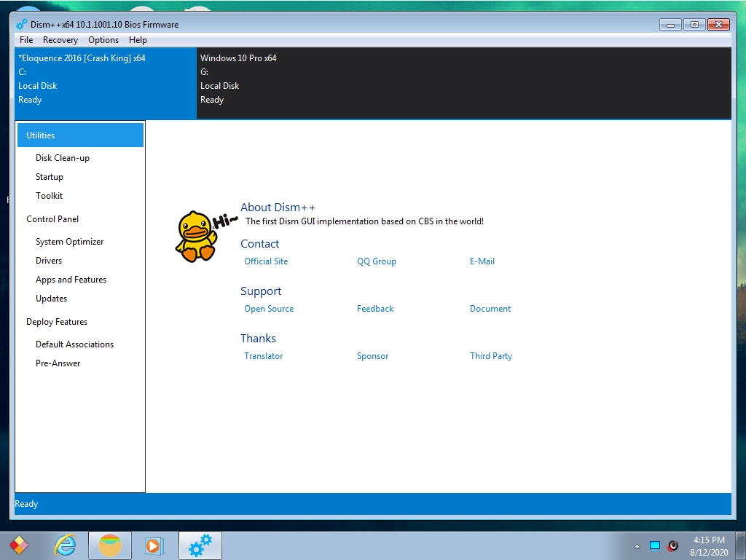Open the rainbow-striped app on the taskbar
This screenshot has width=746, height=560.
click(x=109, y=545)
